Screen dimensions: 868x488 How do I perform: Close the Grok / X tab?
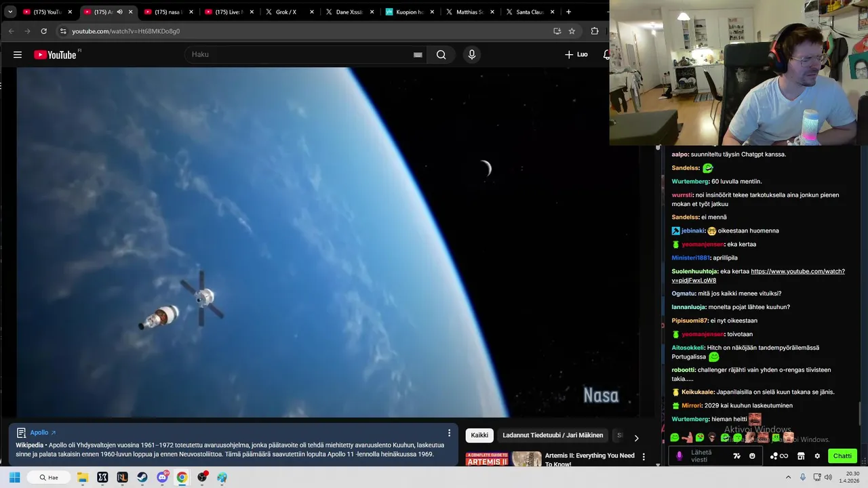[312, 12]
